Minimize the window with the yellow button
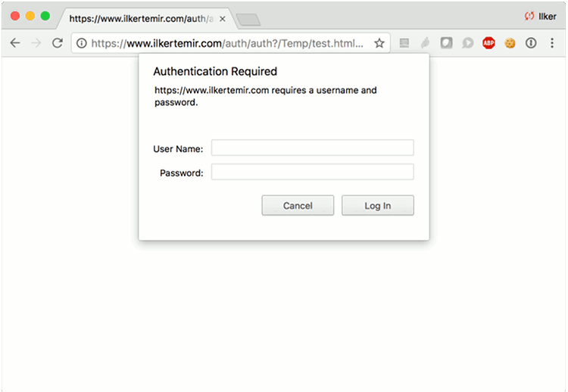This screenshot has height=392, width=568. (x=30, y=16)
